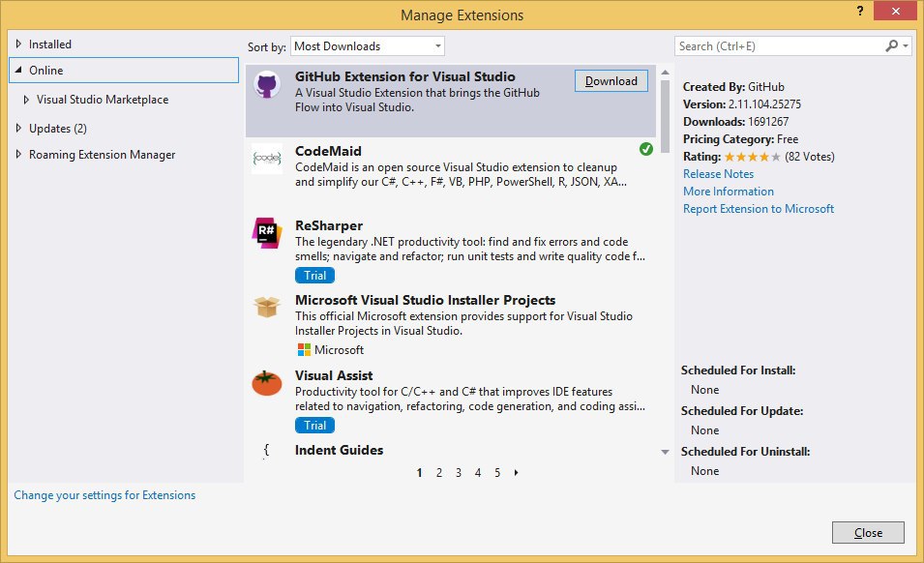This screenshot has width=924, height=563.
Task: Open the help question mark button
Action: [860, 11]
